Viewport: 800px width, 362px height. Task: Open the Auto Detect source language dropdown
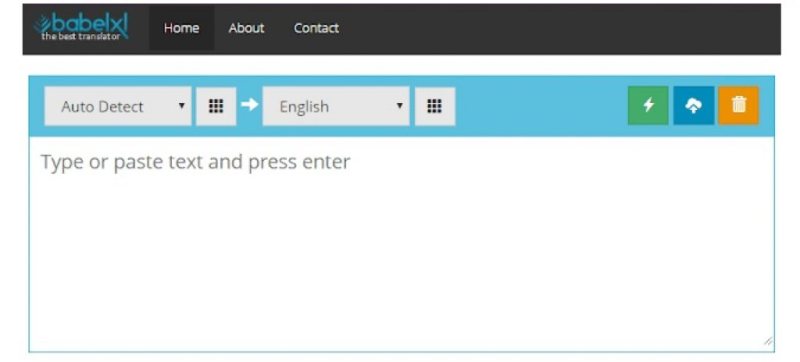point(118,106)
